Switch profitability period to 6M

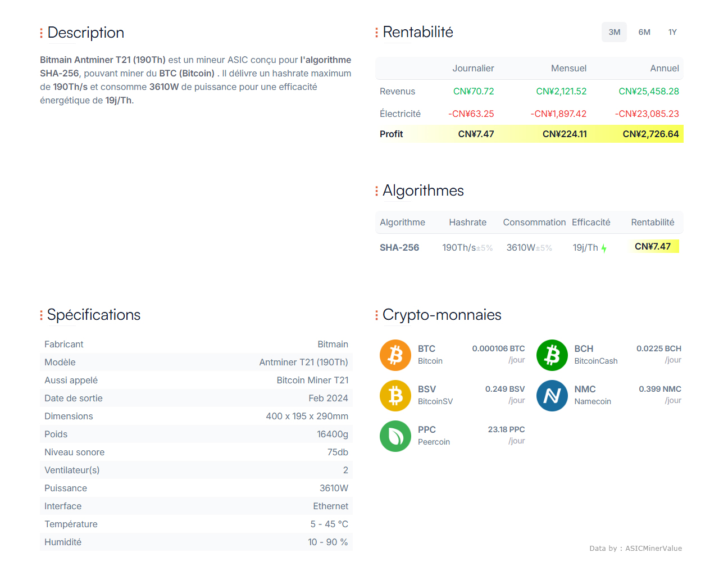[x=644, y=32]
